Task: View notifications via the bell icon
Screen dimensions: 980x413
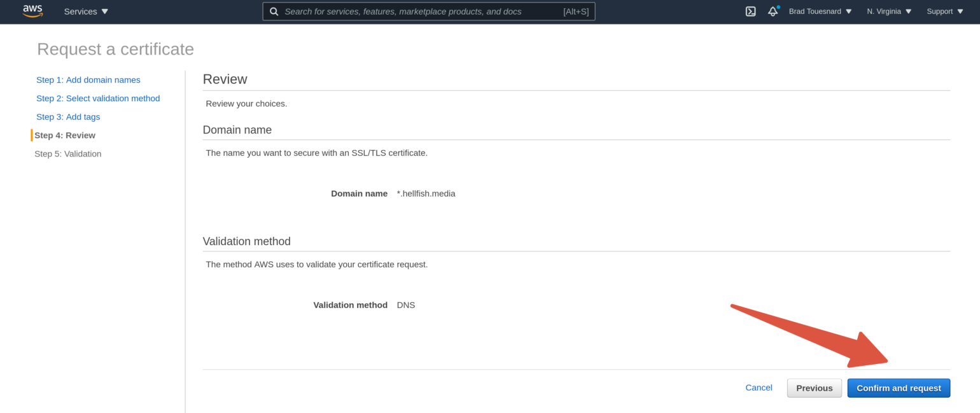Action: coord(773,11)
